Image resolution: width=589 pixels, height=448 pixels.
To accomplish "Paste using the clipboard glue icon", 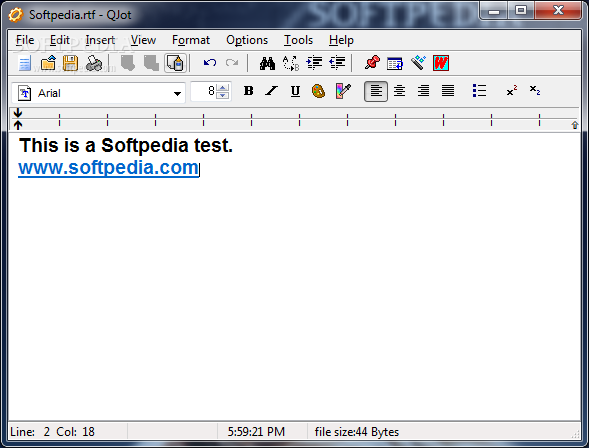I will click(175, 63).
